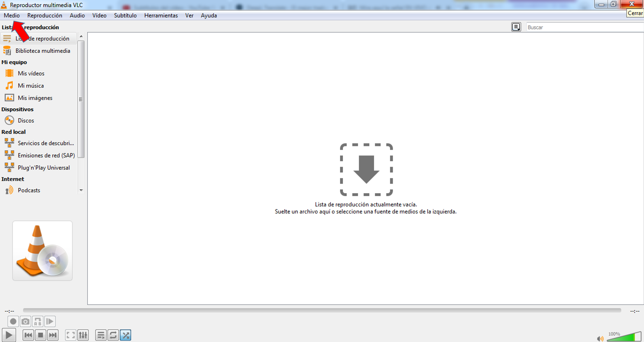Viewport: 644px width, 342px height.
Task: Go to previous media button
Action: coord(28,335)
